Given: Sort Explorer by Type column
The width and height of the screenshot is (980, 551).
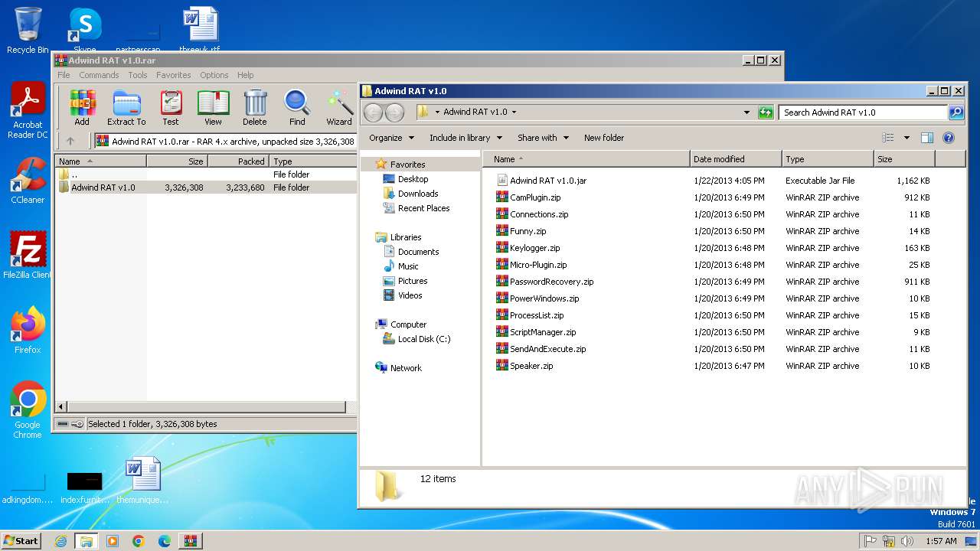Looking at the screenshot, I should [x=828, y=159].
